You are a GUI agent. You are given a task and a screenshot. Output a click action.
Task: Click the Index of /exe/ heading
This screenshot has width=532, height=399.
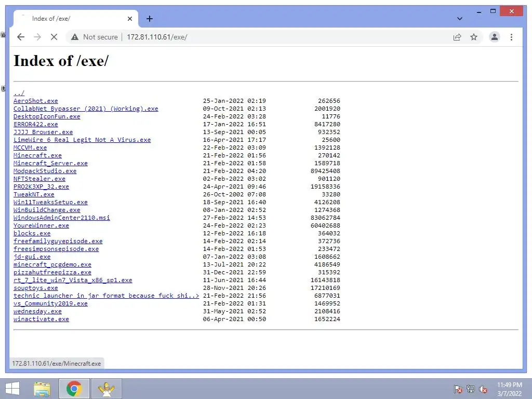point(61,61)
